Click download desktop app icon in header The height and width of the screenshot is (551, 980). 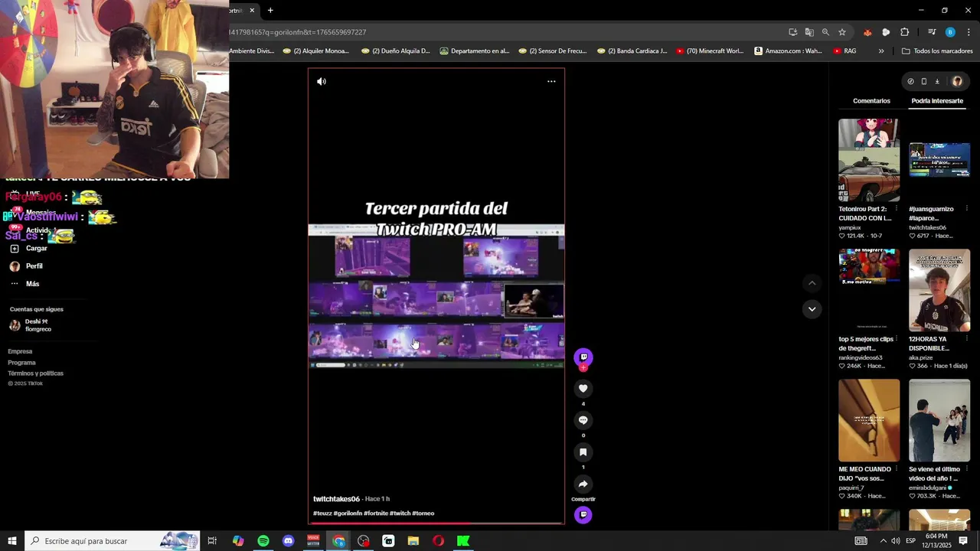click(937, 81)
